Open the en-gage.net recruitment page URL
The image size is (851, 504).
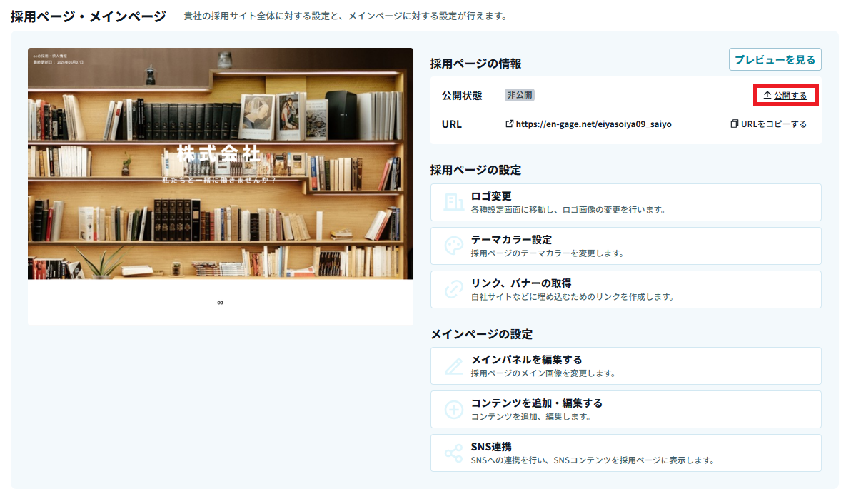pyautogui.click(x=593, y=124)
